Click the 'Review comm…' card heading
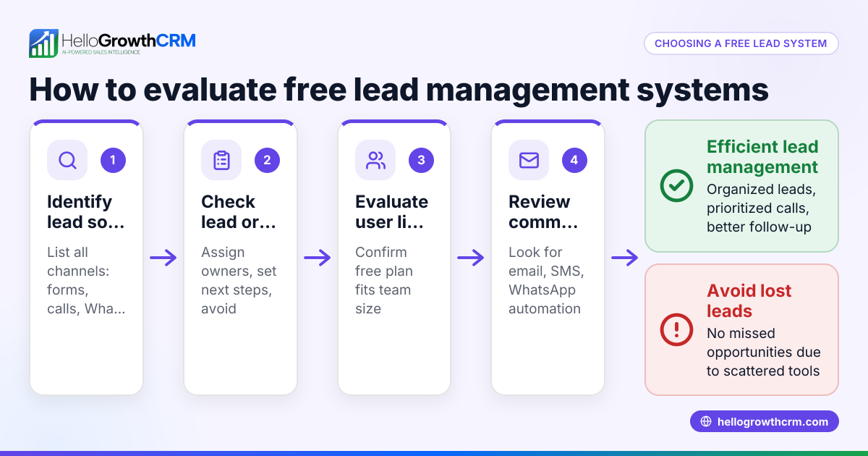 [x=543, y=212]
